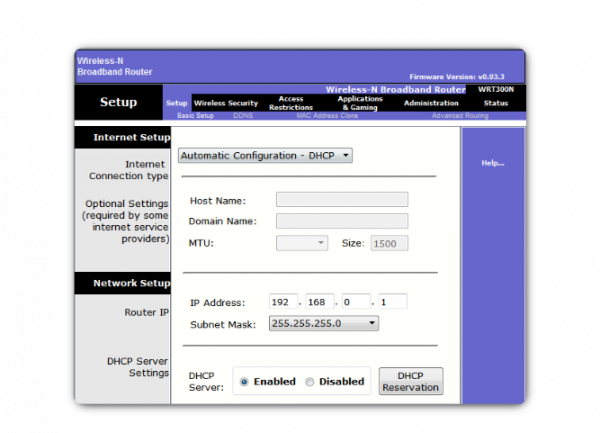Expand the Subnet Mask dropdown
600x433 pixels.
[324, 323]
